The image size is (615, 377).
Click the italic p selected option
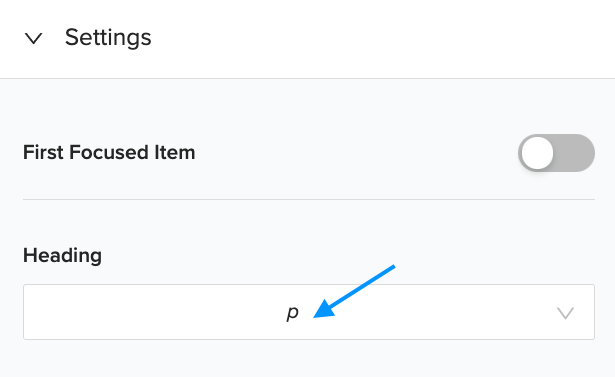pos(293,313)
